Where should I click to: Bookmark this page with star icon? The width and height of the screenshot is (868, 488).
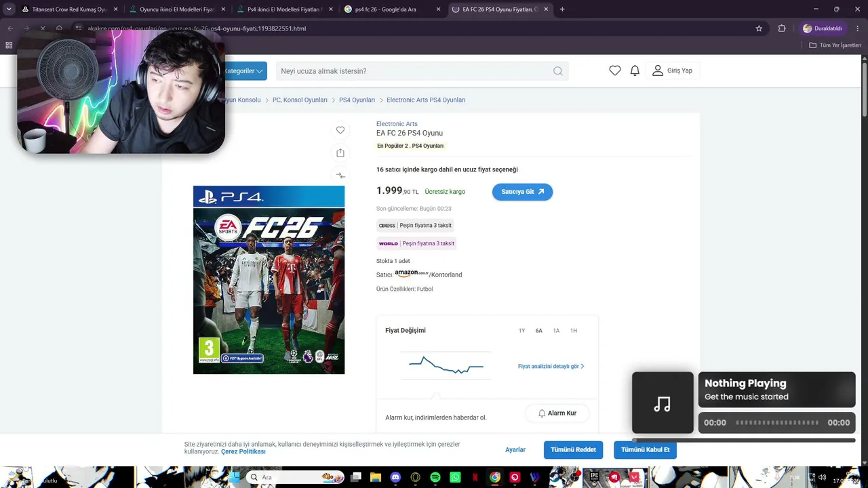759,28
